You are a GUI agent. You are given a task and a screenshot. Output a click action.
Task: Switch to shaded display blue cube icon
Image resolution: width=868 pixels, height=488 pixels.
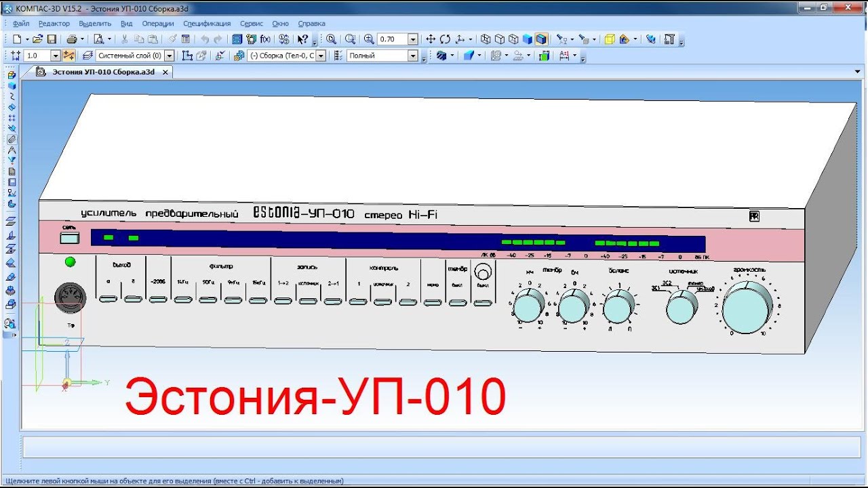coord(527,39)
